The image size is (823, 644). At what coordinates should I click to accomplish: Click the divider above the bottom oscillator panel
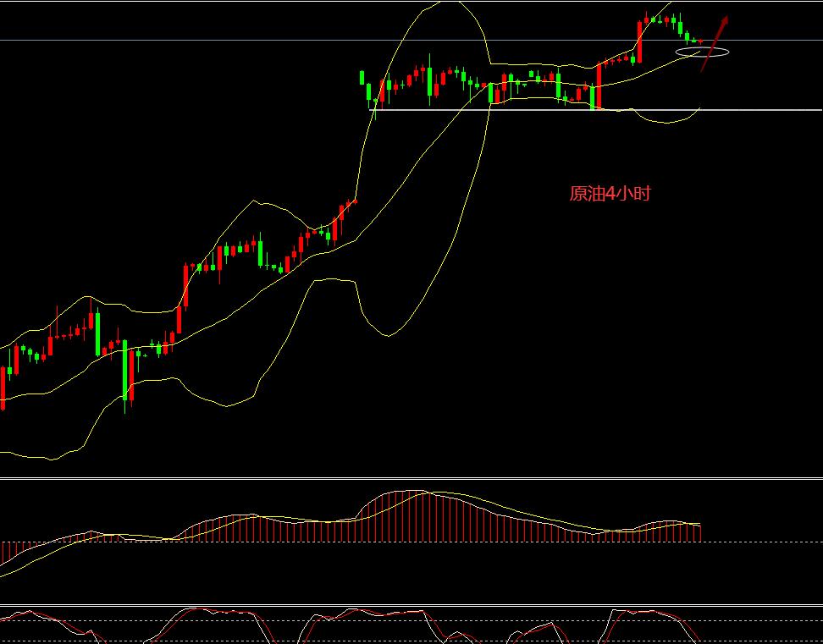(411, 605)
